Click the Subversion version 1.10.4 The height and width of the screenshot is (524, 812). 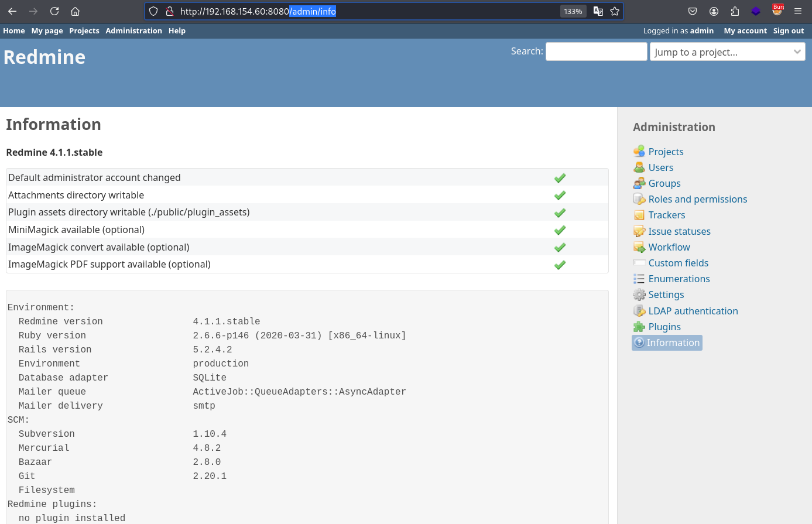[210, 434]
